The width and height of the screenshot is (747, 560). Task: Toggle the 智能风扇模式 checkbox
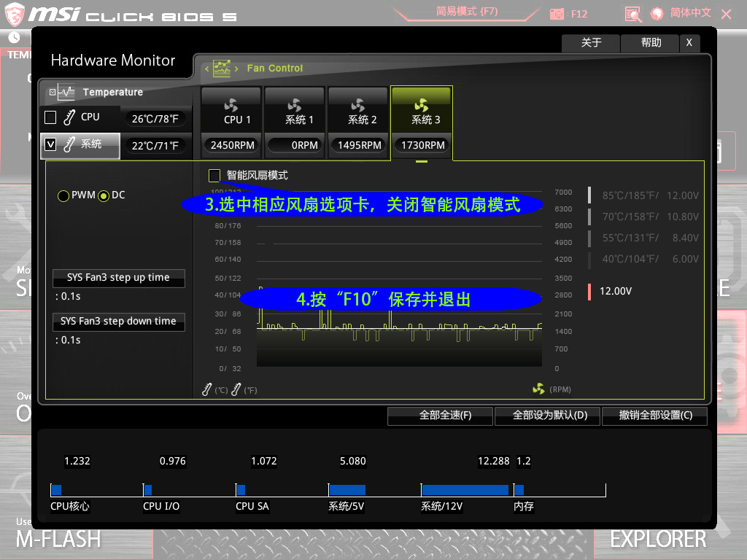point(214,175)
